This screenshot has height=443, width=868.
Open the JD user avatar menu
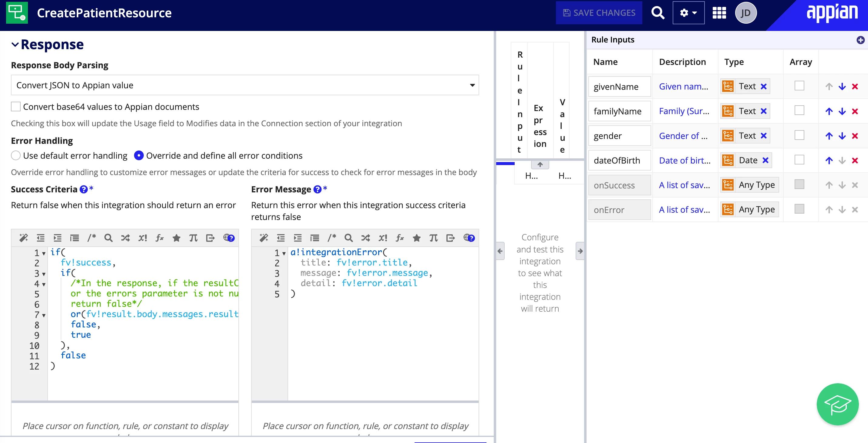click(x=746, y=13)
